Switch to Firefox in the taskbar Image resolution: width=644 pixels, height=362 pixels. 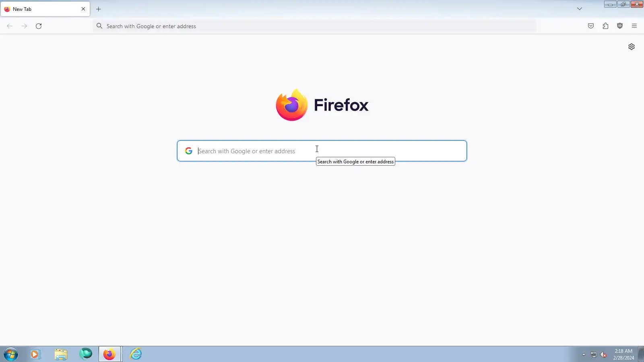tap(109, 354)
